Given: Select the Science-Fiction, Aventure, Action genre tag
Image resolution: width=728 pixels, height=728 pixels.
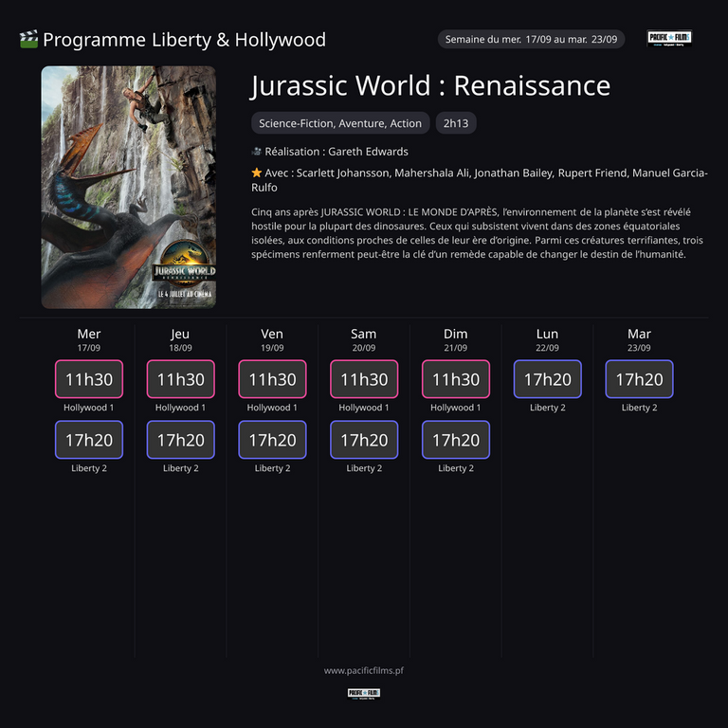Looking at the screenshot, I should pyautogui.click(x=340, y=123).
